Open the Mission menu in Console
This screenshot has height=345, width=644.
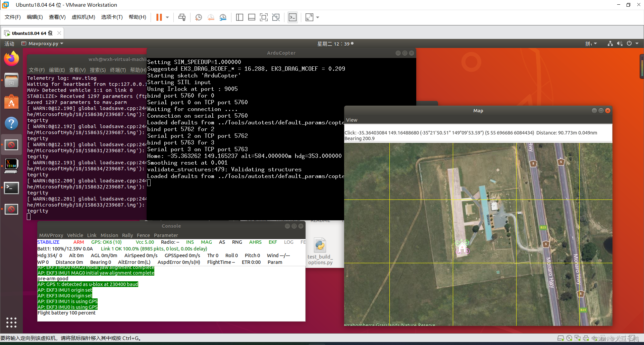tap(109, 235)
